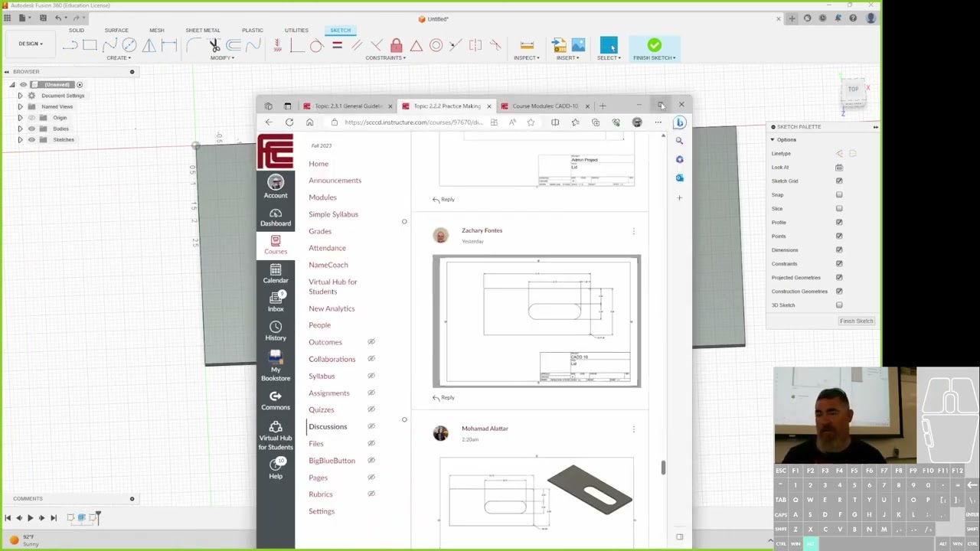Open the DESIGN workspace dropdown
This screenshot has height=551, width=980.
[x=31, y=44]
